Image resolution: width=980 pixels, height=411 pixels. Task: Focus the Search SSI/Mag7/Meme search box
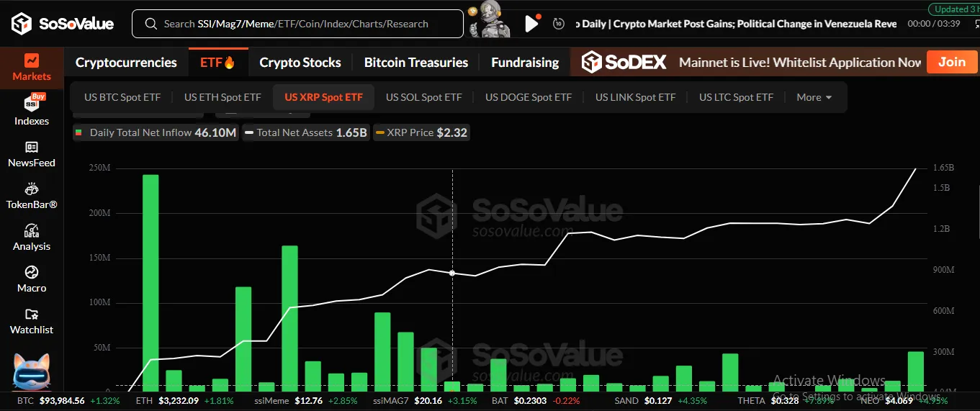tap(297, 24)
